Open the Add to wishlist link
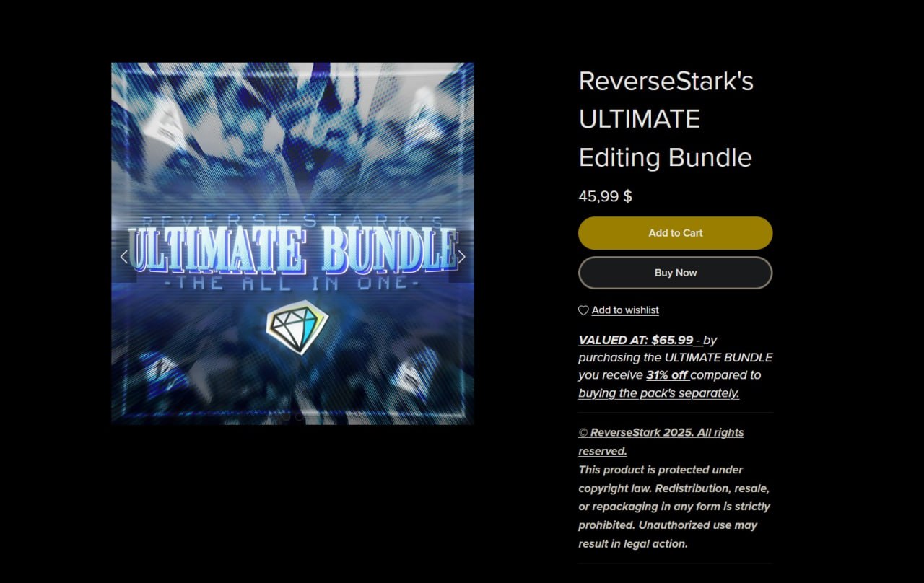Image resolution: width=924 pixels, height=583 pixels. click(625, 310)
